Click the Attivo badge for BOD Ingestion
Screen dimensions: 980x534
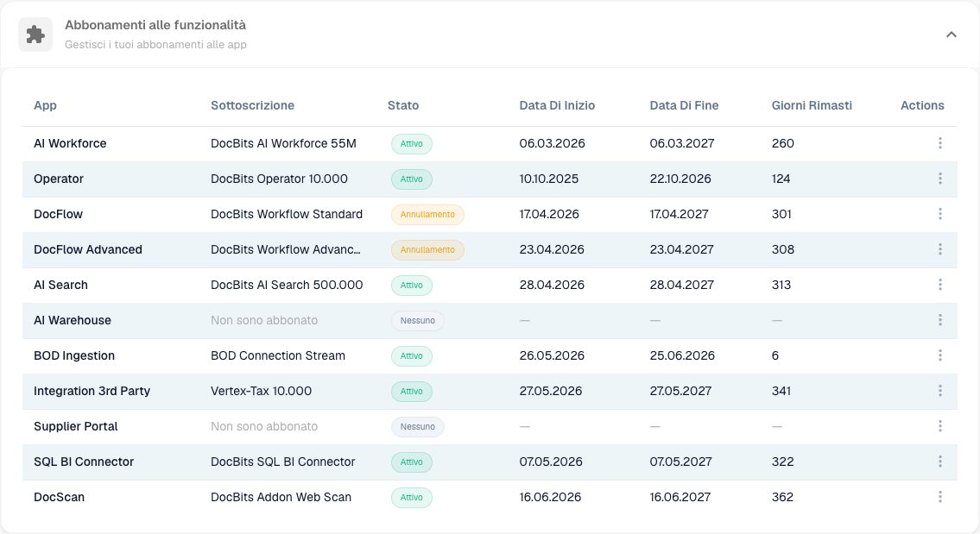[x=411, y=356]
